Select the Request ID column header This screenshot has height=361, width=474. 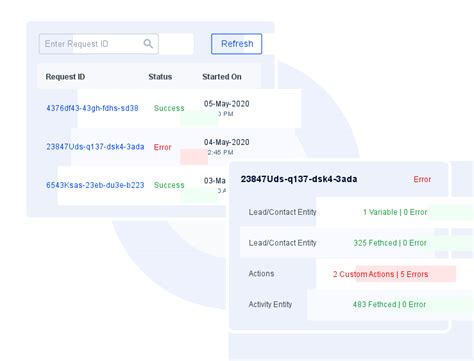(65, 77)
